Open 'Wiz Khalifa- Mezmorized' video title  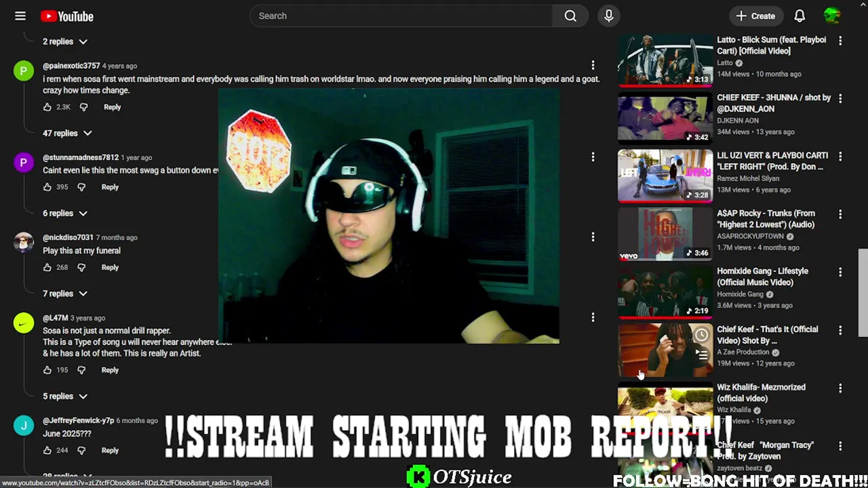click(x=761, y=392)
